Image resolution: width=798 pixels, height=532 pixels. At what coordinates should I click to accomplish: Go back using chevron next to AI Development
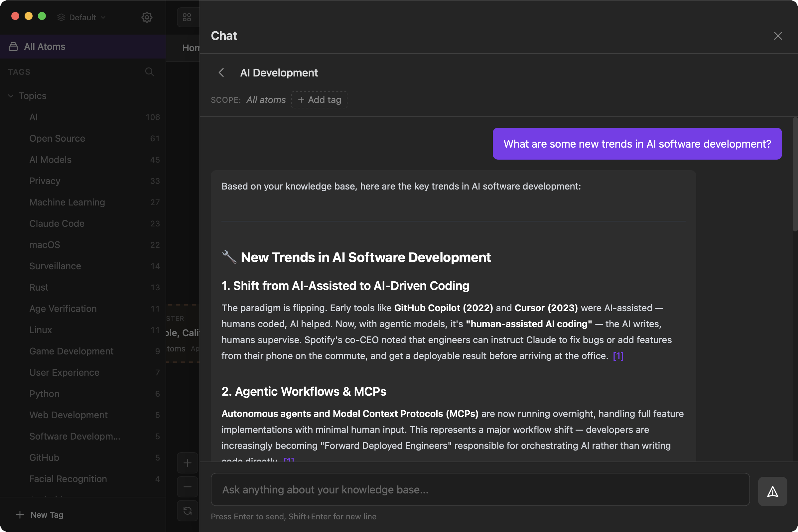[221, 72]
